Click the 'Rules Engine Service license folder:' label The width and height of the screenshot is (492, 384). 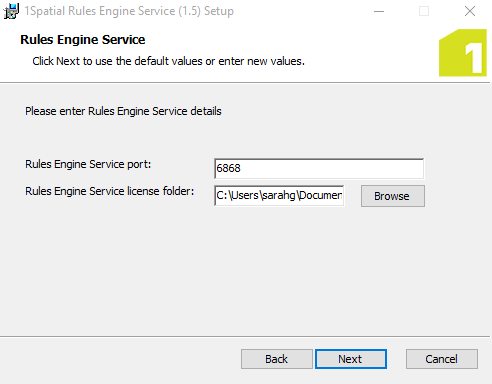point(110,191)
